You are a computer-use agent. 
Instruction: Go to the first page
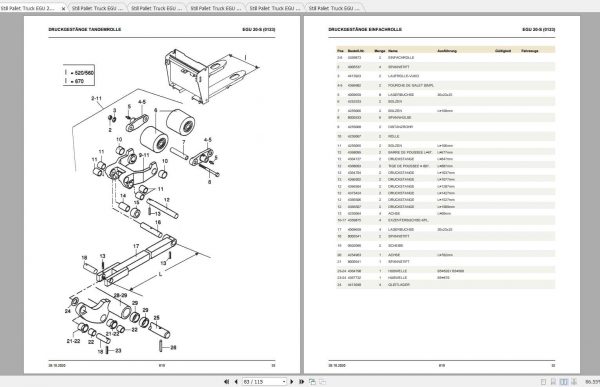click(227, 382)
